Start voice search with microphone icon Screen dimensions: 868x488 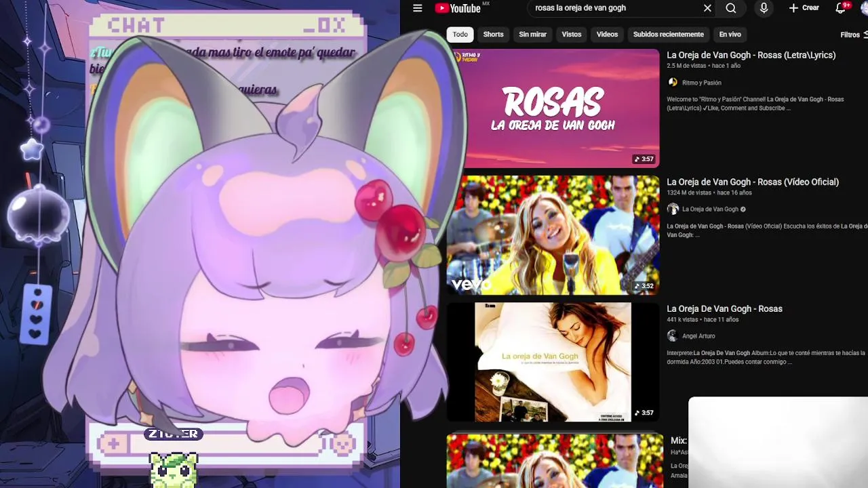764,8
